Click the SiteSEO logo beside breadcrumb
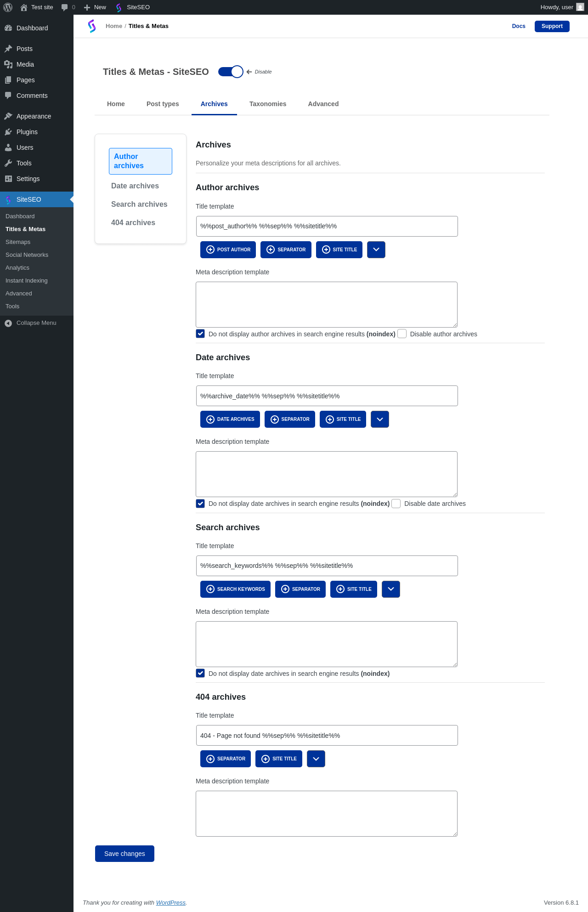This screenshot has width=588, height=912. coord(92,26)
